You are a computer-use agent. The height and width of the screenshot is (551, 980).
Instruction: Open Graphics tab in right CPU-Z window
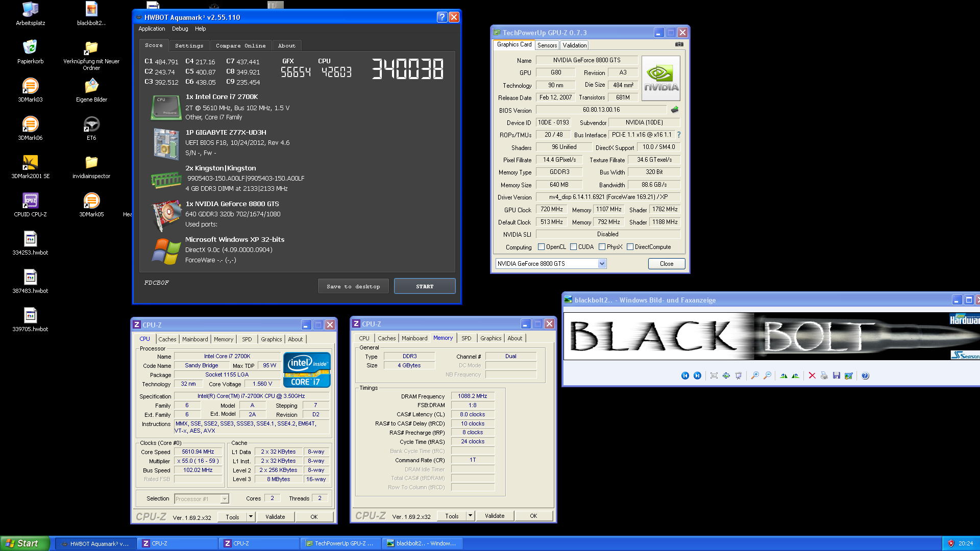(491, 338)
